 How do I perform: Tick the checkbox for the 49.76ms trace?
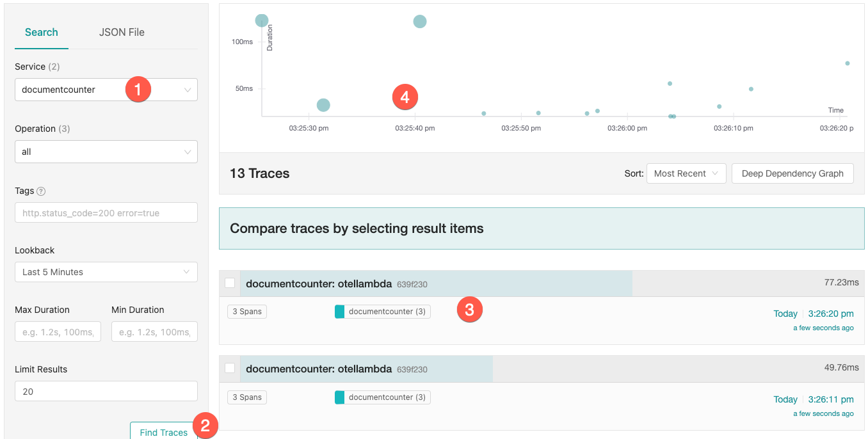[230, 368]
